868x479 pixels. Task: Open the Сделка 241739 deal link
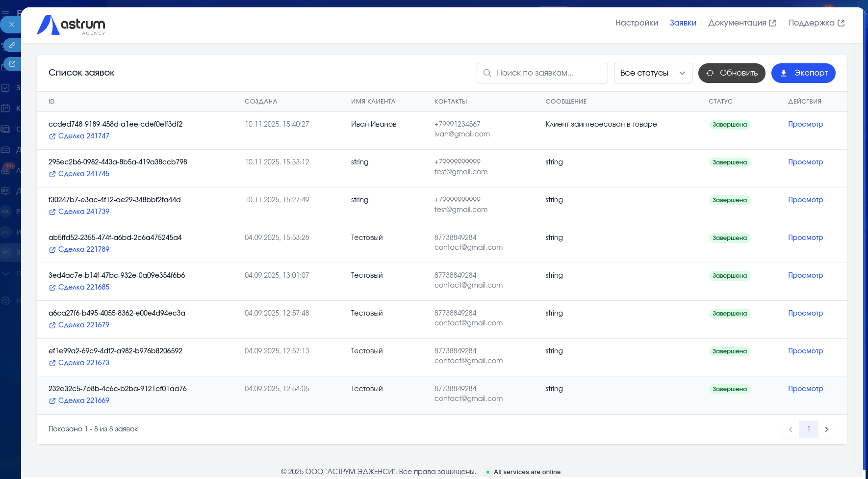[x=83, y=212]
